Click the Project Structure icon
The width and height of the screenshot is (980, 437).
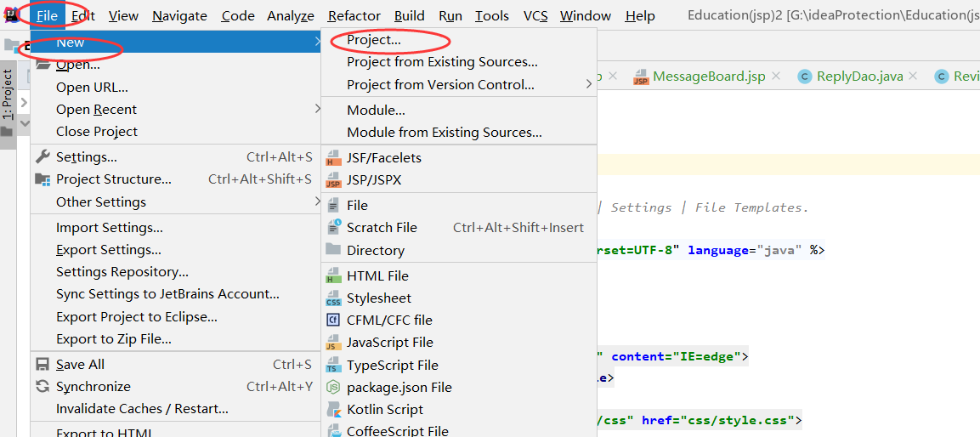42,179
